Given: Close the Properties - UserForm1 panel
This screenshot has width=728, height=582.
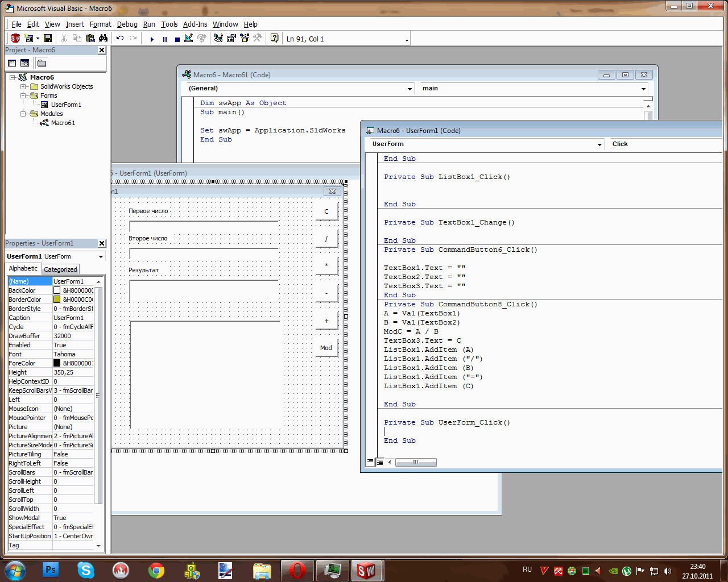Looking at the screenshot, I should coord(102,243).
